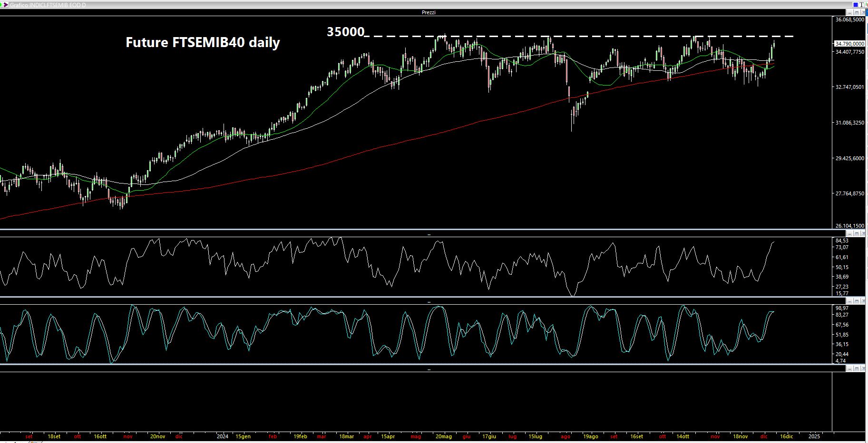Click the Prezzi panel header
868x443 pixels.
pos(429,12)
